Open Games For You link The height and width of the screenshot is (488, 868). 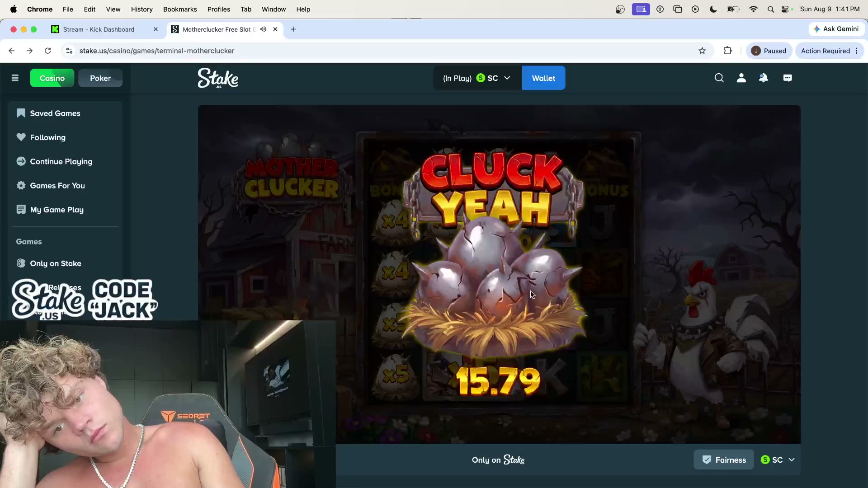point(57,185)
